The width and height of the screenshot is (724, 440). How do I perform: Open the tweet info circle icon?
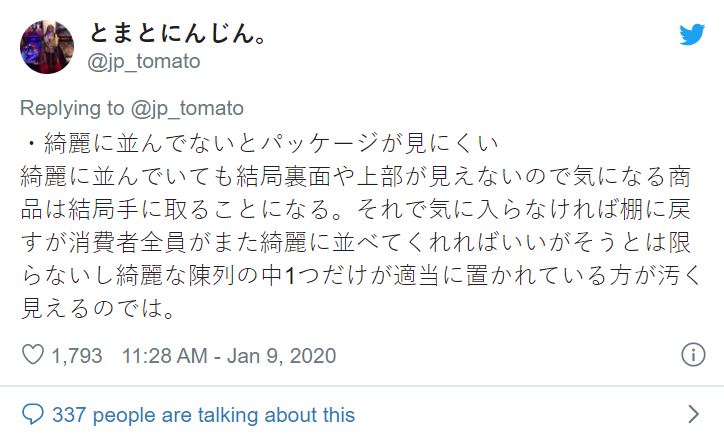[692, 355]
